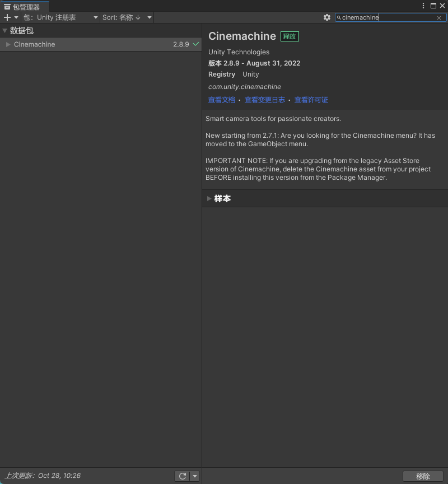Open the 查看许可证 link

[311, 100]
